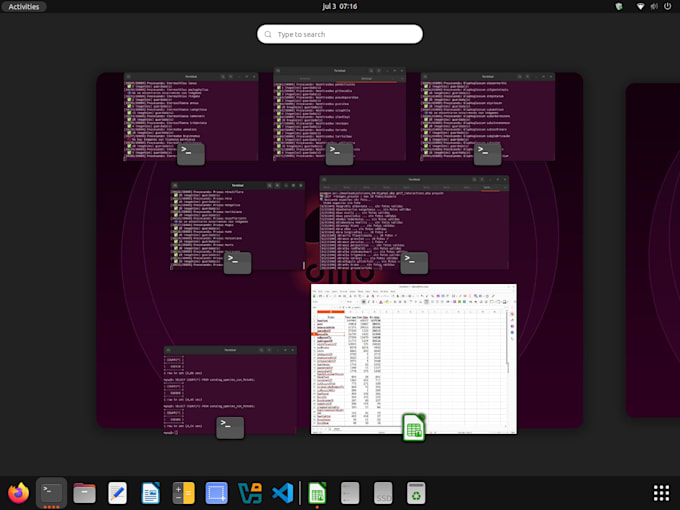Open LibreOffice Calc from the dock
Screen dimensions: 680x510
[x=317, y=493]
